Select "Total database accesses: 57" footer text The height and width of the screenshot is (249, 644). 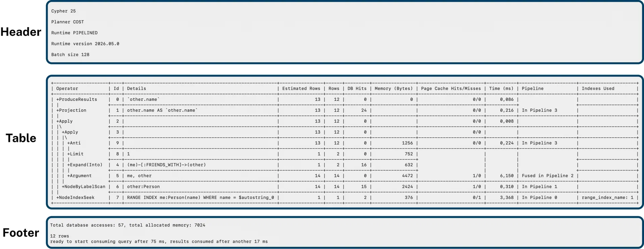tap(87, 225)
